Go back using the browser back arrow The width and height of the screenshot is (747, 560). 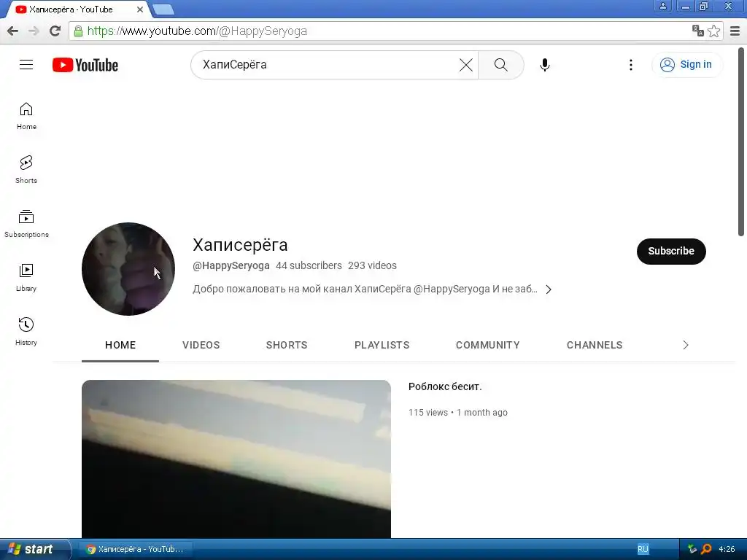coord(13,31)
